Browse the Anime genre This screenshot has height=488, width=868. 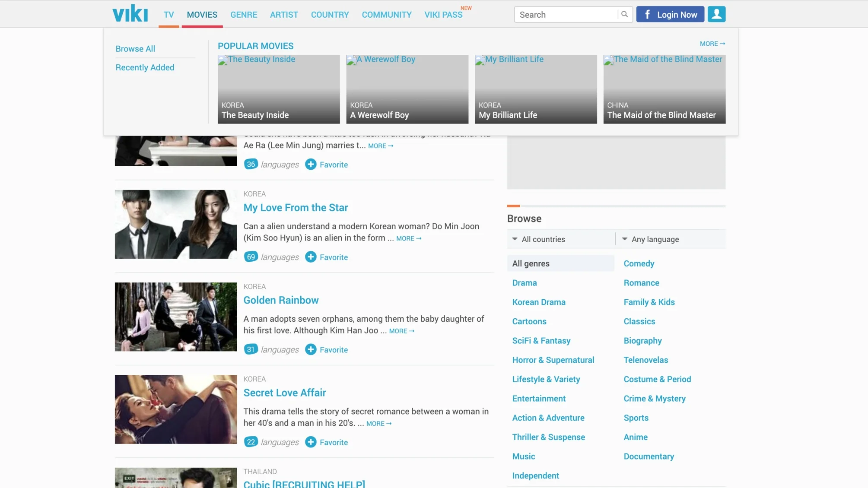click(x=636, y=437)
